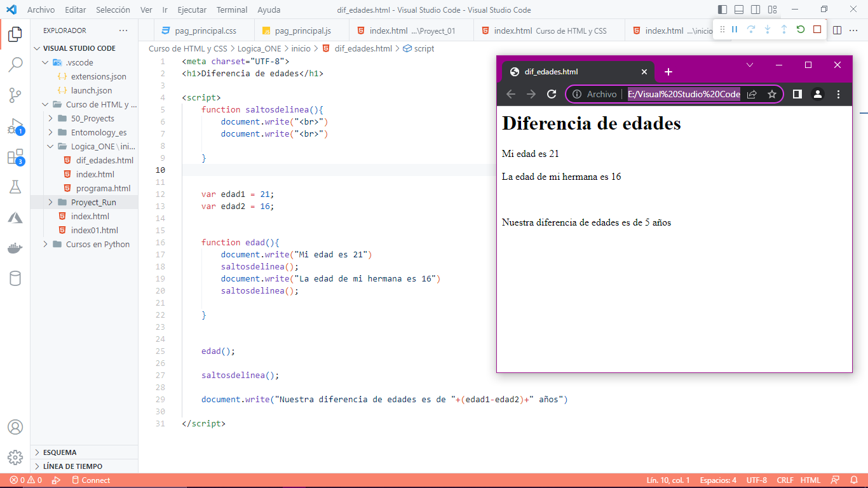Open errors and warnings problems indicator
The width and height of the screenshot is (868, 488).
(x=26, y=480)
